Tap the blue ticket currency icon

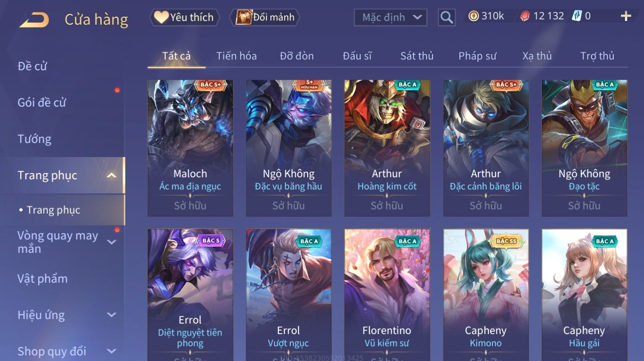pyautogui.click(x=576, y=16)
